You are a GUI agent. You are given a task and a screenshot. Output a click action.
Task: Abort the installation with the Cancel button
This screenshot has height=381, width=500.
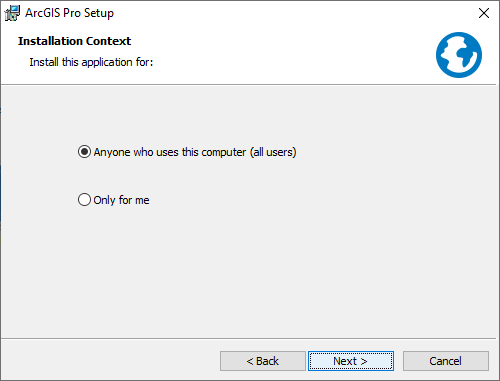(x=446, y=361)
